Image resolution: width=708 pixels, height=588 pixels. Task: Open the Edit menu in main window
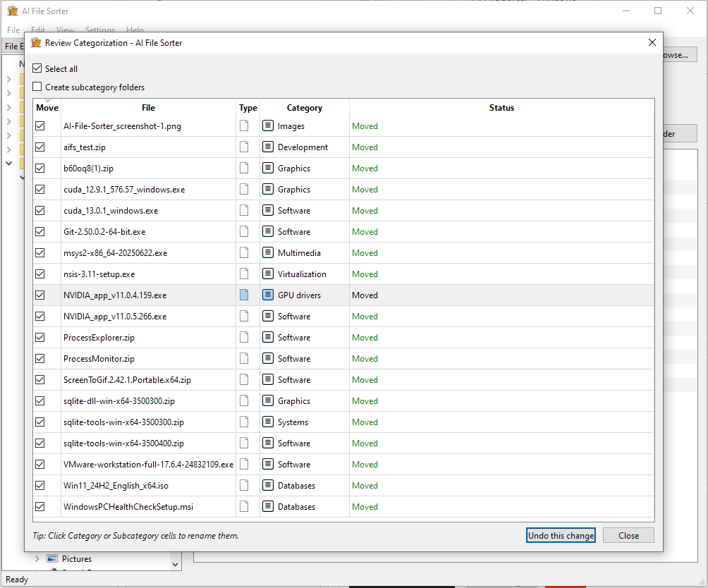[38, 30]
